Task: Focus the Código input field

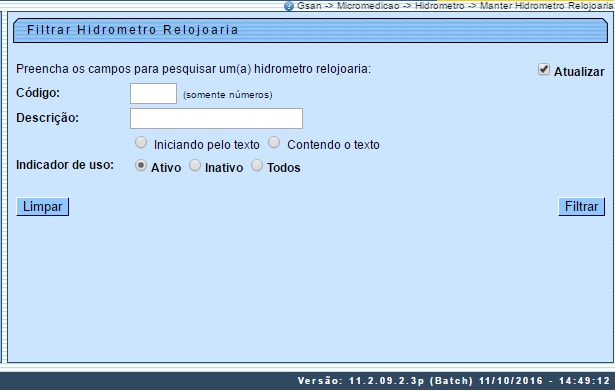Action: [153, 94]
